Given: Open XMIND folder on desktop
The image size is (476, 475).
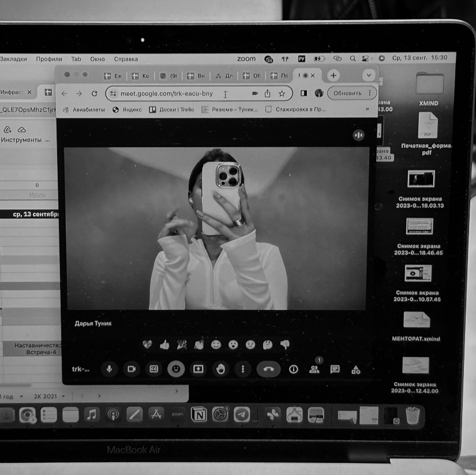Looking at the screenshot, I should (x=429, y=89).
